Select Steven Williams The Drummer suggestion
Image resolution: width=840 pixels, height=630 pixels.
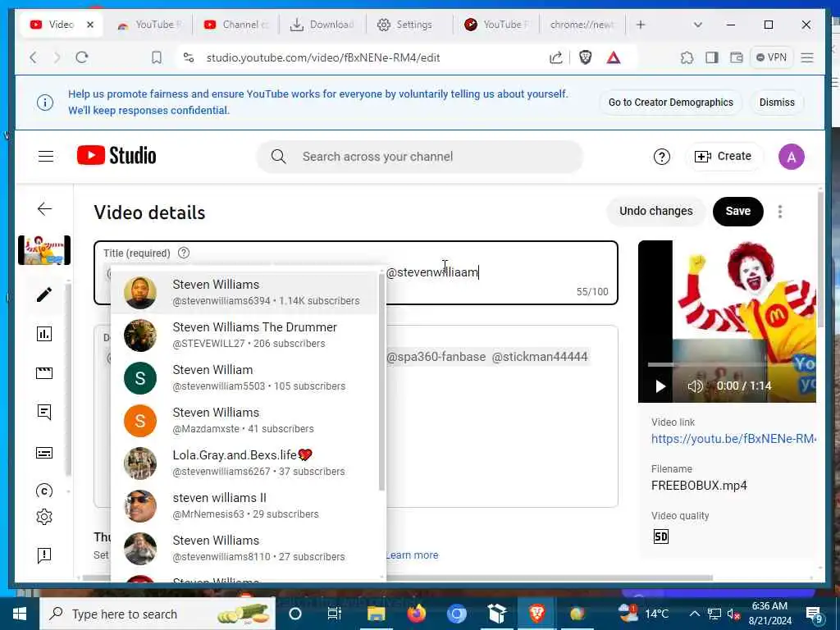coord(244,336)
